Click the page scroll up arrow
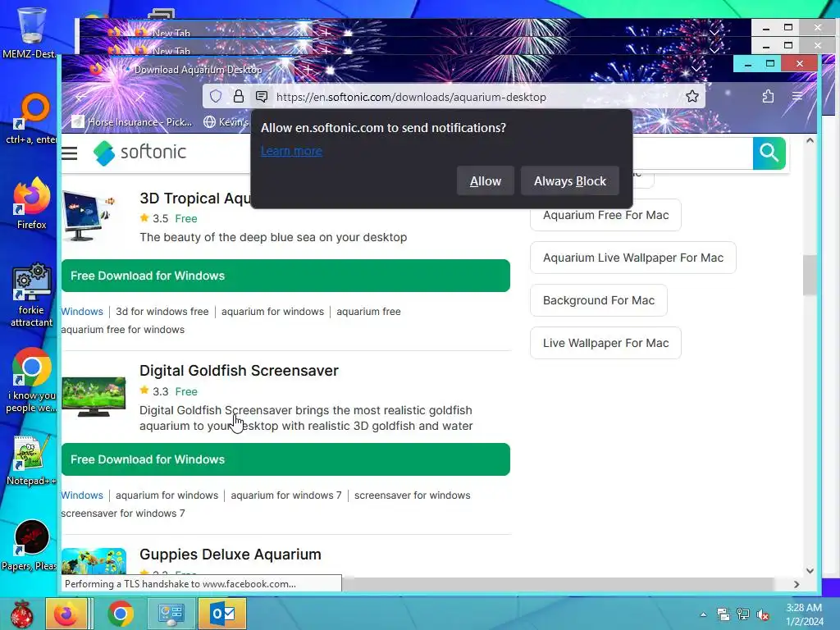Image resolution: width=840 pixels, height=630 pixels. click(810, 140)
